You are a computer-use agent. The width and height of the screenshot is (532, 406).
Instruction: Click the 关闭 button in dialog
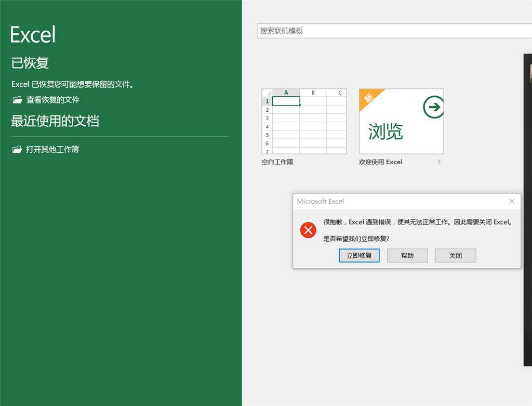(x=455, y=256)
